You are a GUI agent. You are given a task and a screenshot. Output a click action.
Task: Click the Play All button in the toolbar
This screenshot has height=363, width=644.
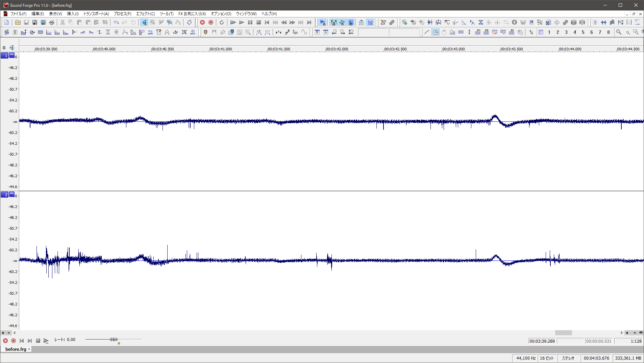[233, 22]
